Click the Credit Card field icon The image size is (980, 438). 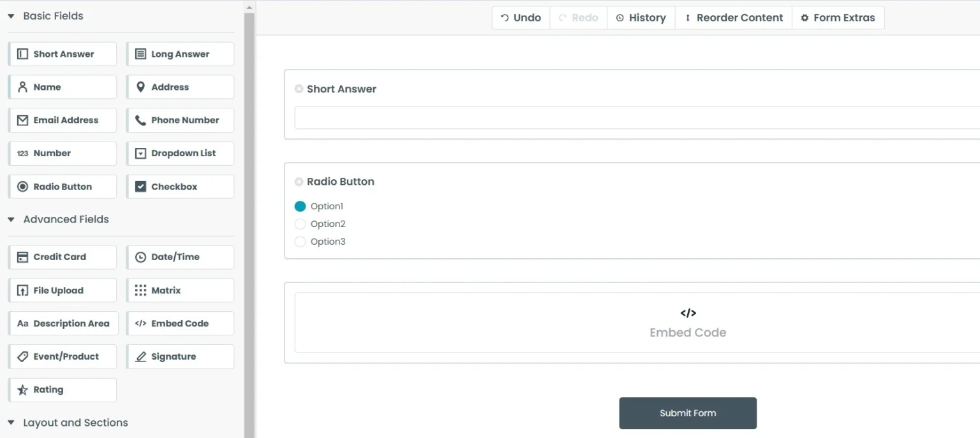(22, 257)
